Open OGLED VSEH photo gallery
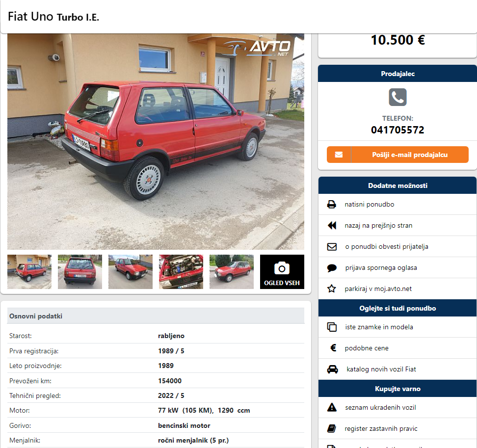Image resolution: width=477 pixels, height=448 pixels. [x=282, y=272]
